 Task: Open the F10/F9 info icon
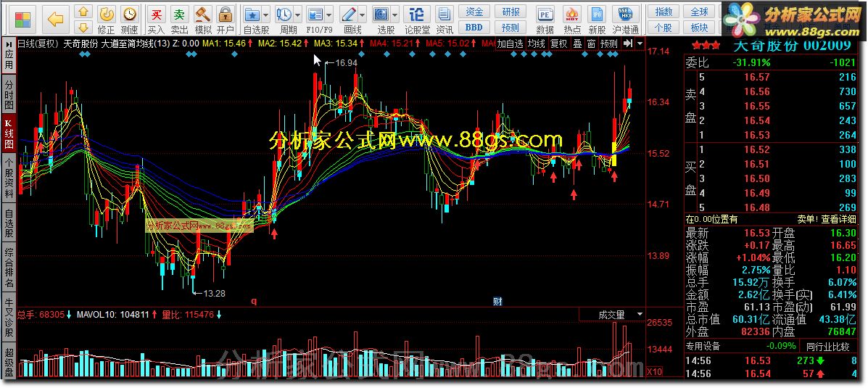(x=315, y=14)
